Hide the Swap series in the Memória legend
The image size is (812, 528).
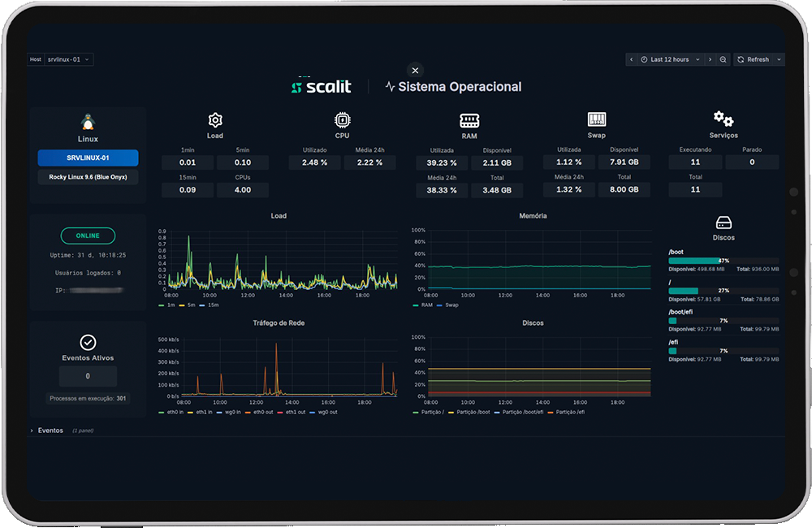tap(453, 305)
